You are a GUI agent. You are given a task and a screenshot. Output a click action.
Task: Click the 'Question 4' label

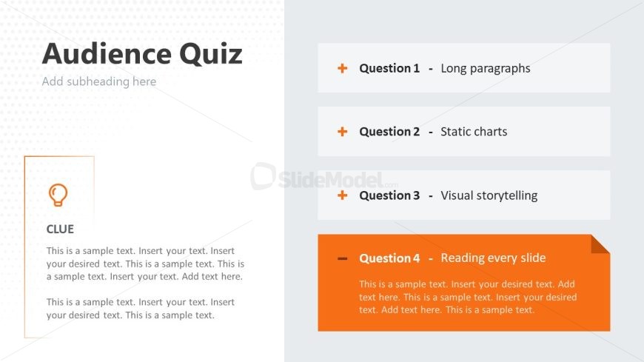pos(389,258)
